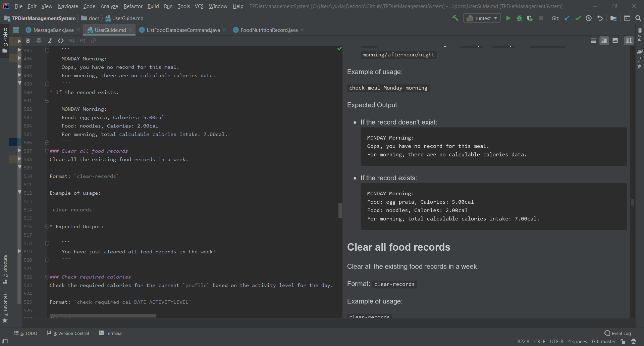Toggle file read-only lock icon
Image resolution: width=644 pixels, height=346 pixels.
[x=623, y=342]
